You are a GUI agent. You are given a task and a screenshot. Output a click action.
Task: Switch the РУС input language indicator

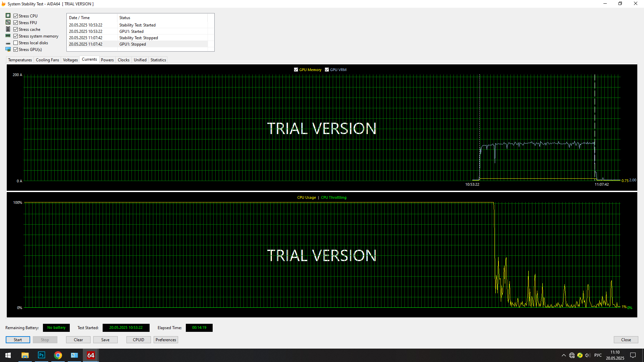(x=598, y=355)
